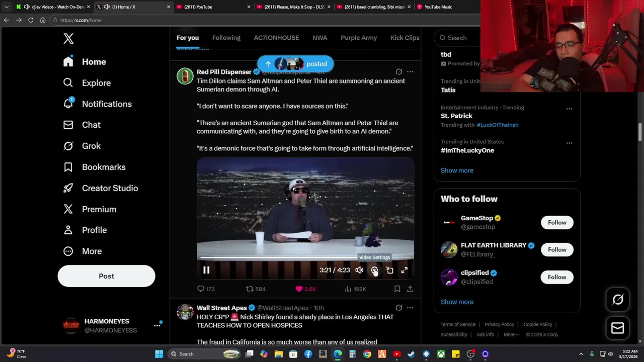Repost the post with 584 reposts
Viewport: 644px width, 362px height.
click(x=255, y=289)
